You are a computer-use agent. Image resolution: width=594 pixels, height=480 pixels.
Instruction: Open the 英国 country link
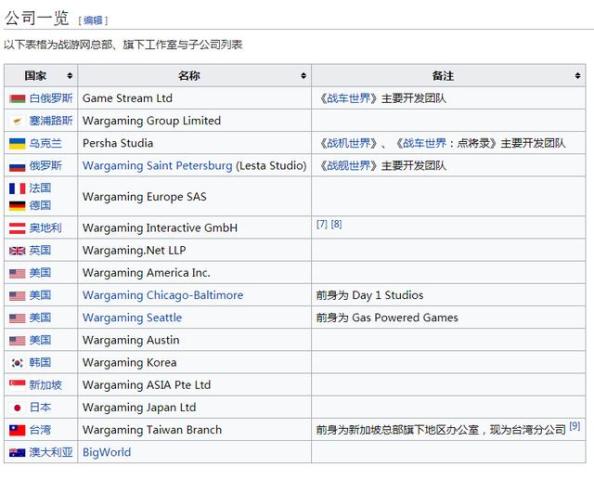pyautogui.click(x=40, y=250)
